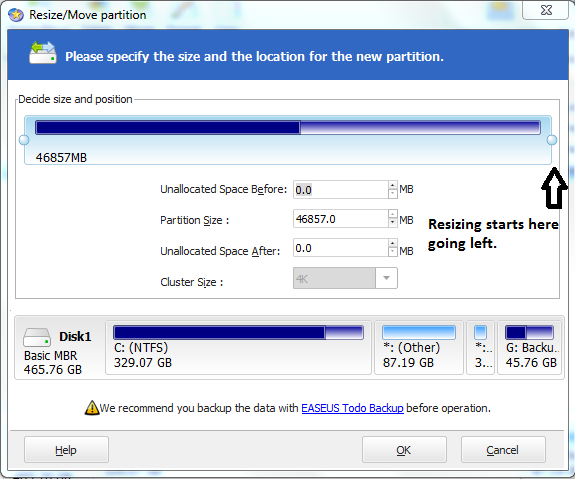Select the narrow unlabeled partition block
This screenshot has width=575, height=479.
point(480,347)
